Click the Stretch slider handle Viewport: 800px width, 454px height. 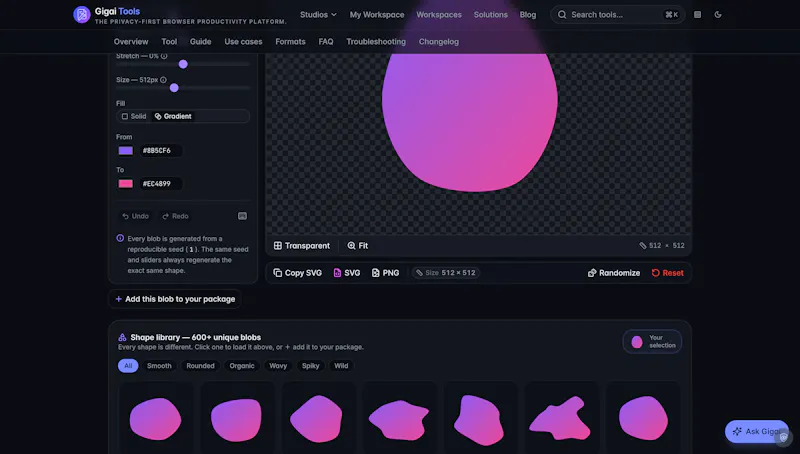coord(183,64)
